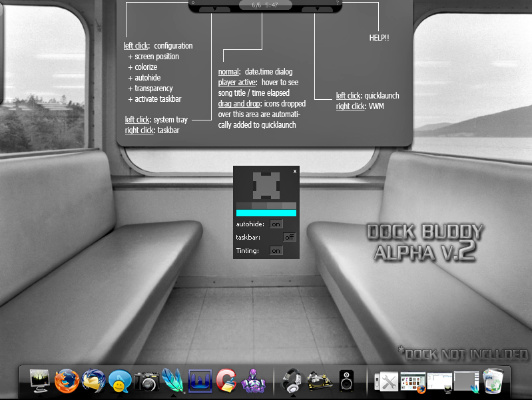Set screen position to left edge notch
Image resolution: width=532 pixels, height=400 pixels.
[255, 186]
